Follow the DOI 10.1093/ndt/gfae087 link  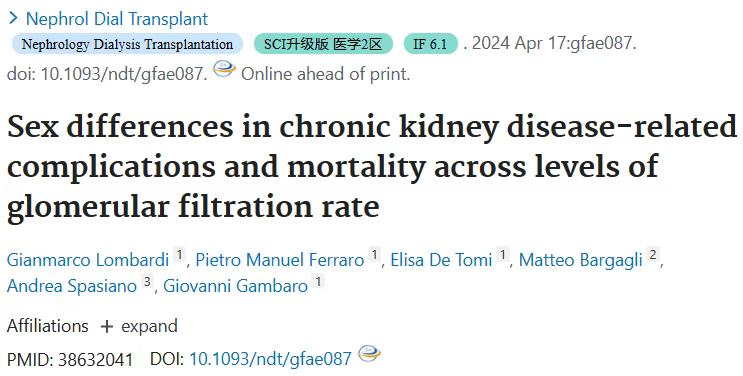271,359
